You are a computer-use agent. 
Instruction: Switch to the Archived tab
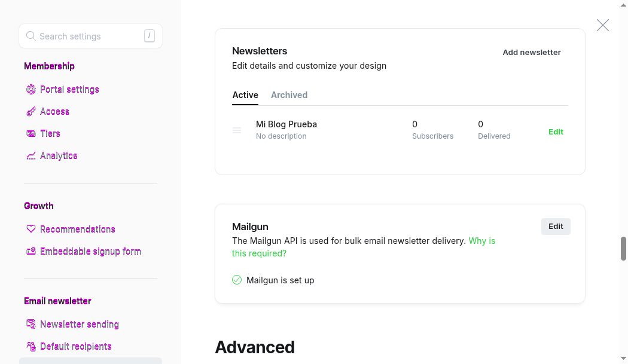(x=289, y=95)
